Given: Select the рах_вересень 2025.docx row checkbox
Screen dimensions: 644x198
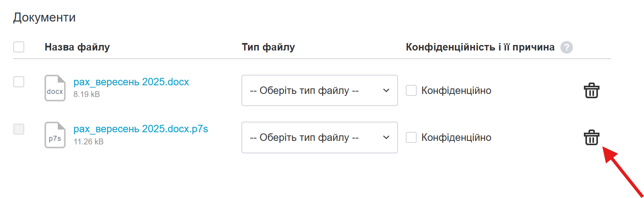Looking at the screenshot, I should (19, 82).
